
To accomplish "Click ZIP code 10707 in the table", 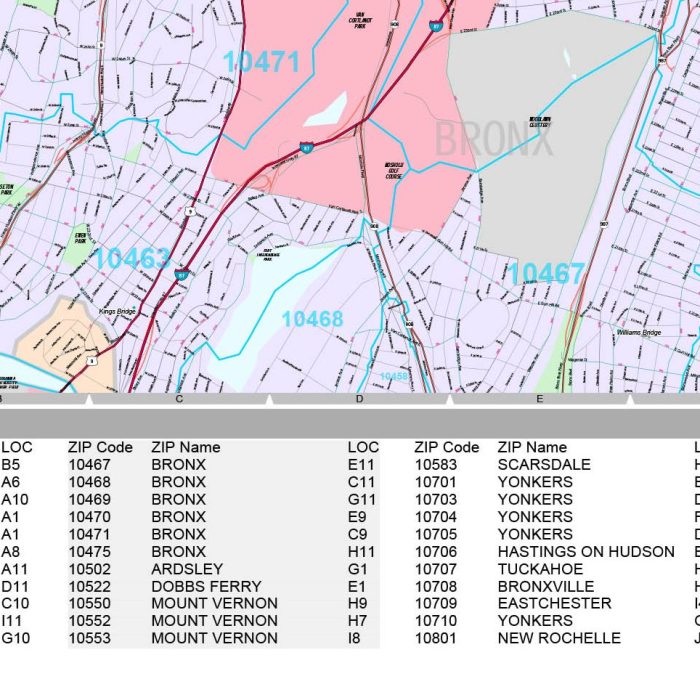I will click(436, 569).
